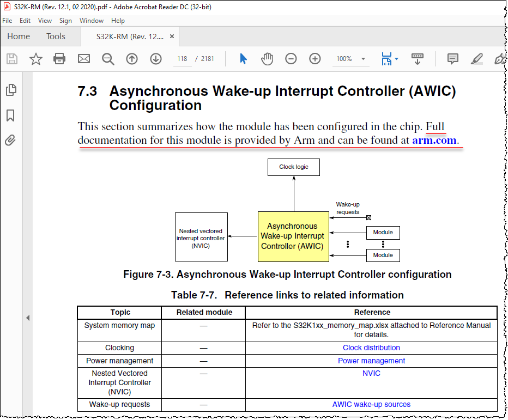
Task: Click the Clock logic diagram box
Action: click(294, 167)
